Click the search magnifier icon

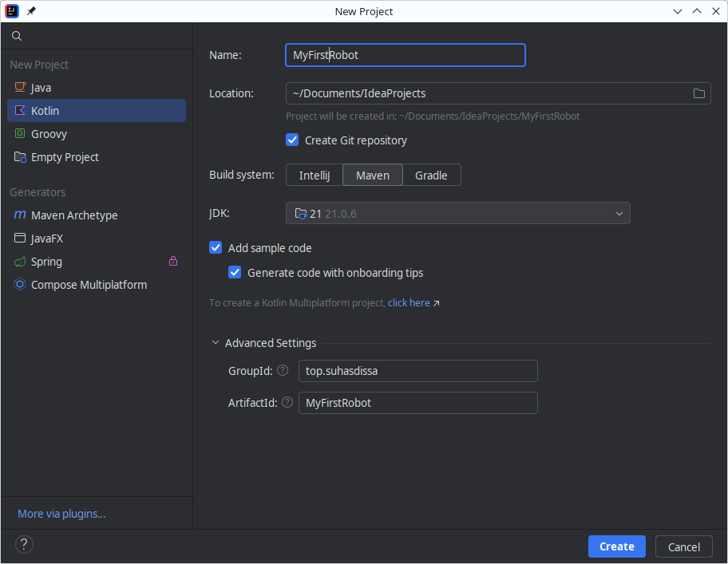click(17, 36)
